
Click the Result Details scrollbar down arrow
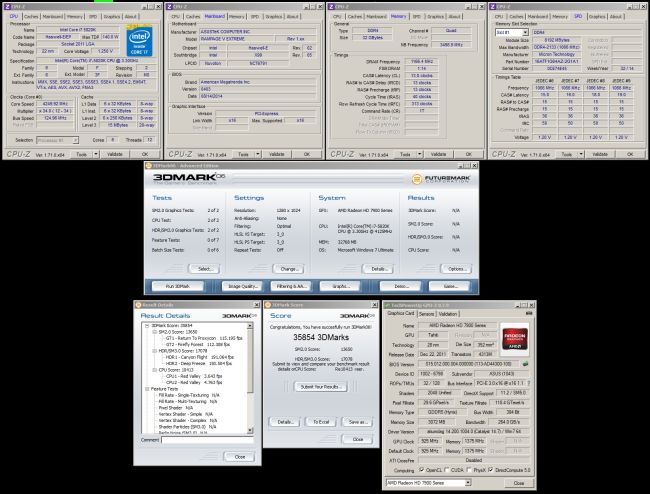(250, 431)
